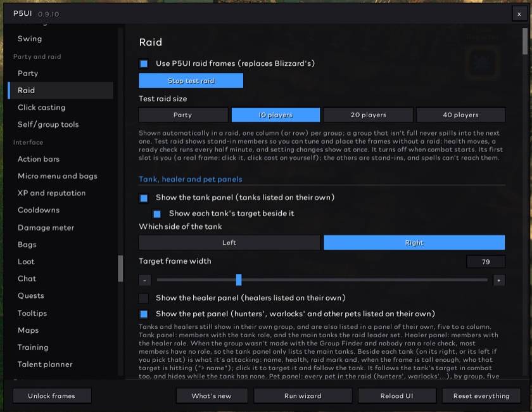Click the sidebar scrollbar thumb
532x412 pixels.
coord(120,269)
